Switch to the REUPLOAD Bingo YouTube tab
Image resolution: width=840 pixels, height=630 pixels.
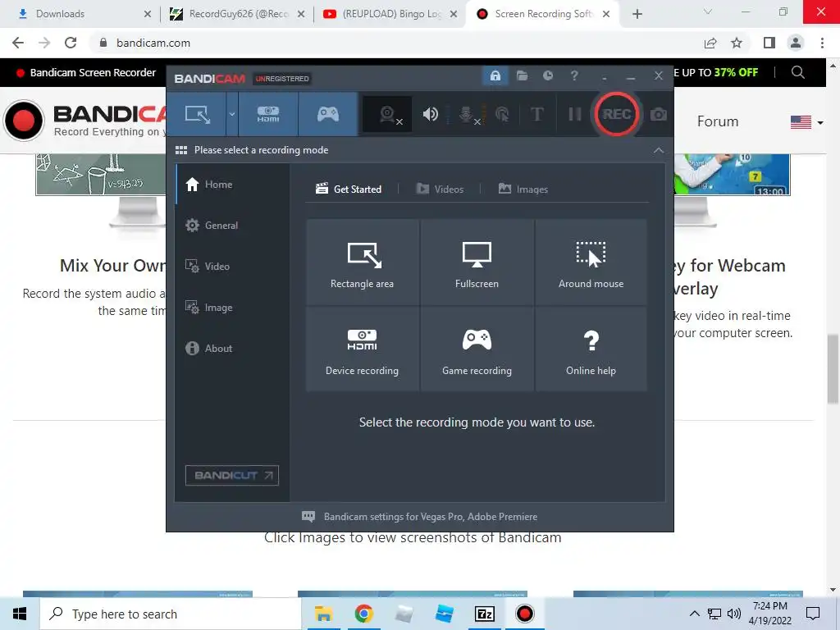(391, 14)
